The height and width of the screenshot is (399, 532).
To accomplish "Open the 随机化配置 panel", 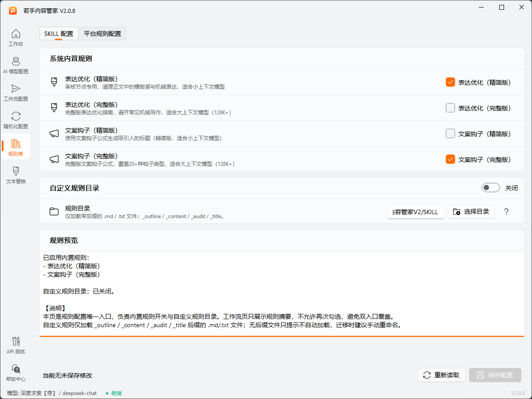I will pos(16,120).
